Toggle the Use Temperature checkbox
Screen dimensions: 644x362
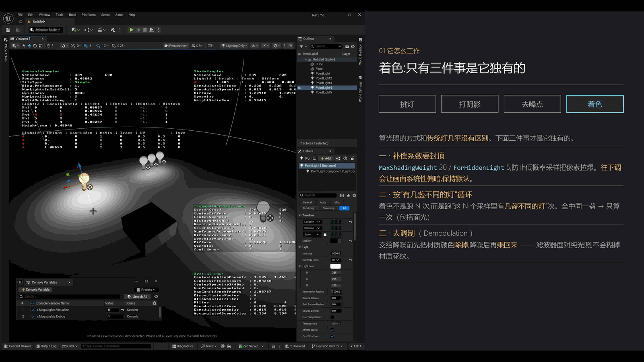click(x=332, y=317)
